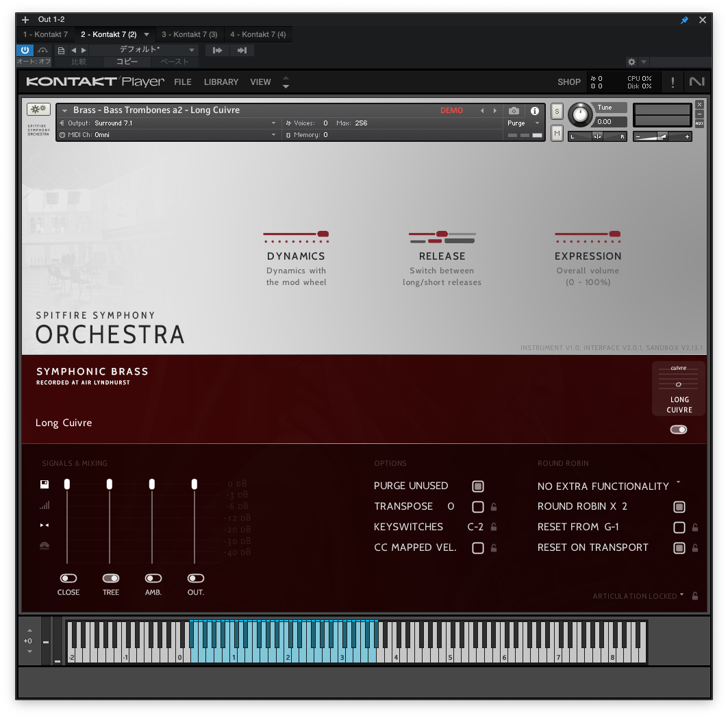The width and height of the screenshot is (728, 718).
Task: Check the Reset From G-1 box
Action: click(679, 527)
